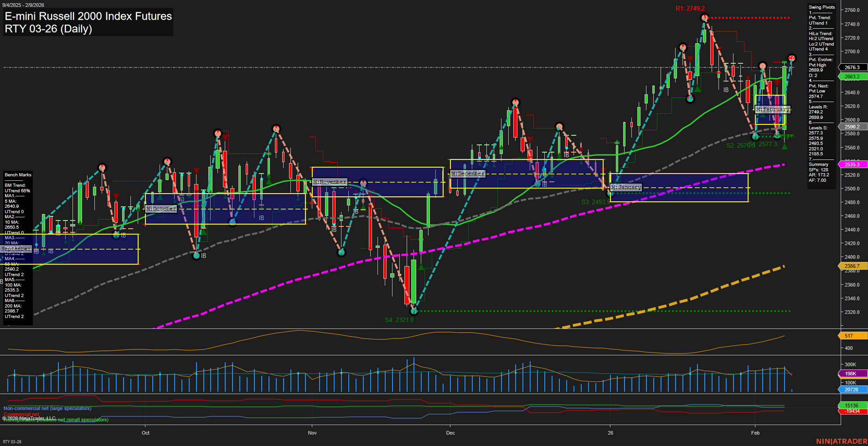Click the black 2676.3 price axis marker
Screen dimensions: 868x446
point(852,67)
